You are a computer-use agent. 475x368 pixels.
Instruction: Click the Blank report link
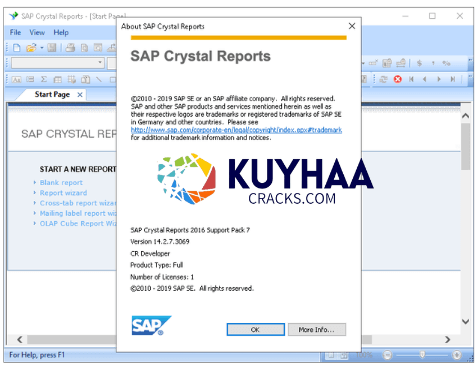pyautogui.click(x=61, y=182)
